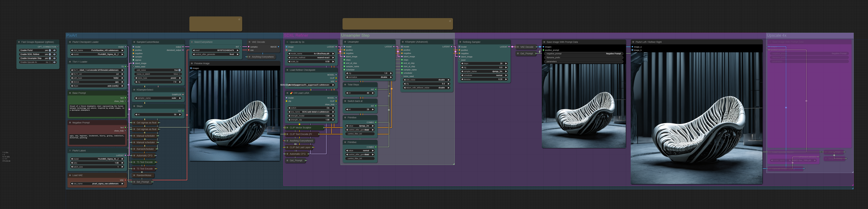The image size is (868, 209).
Task: Click the collapsed KarrasScheduler node
Action: click(145, 149)
